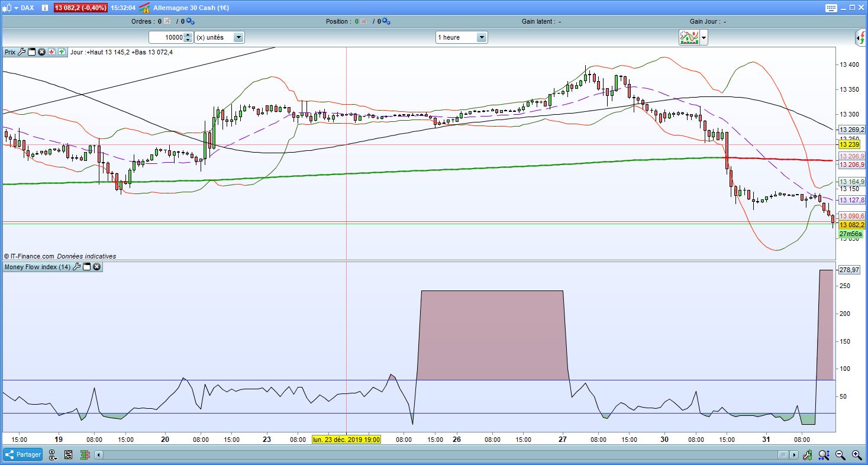Viewport: 868px width, 465px height.
Task: Click the 10000 quantity input field
Action: point(166,37)
